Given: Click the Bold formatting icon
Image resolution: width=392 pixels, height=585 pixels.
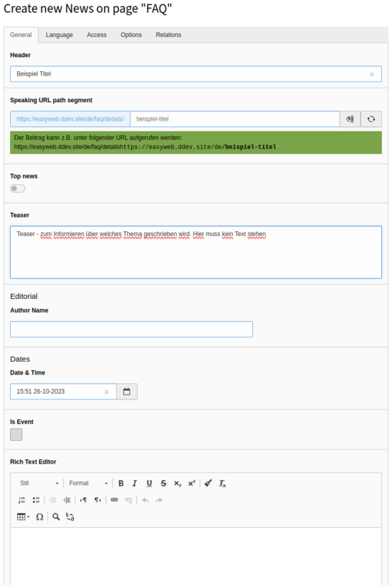Looking at the screenshot, I should click(x=120, y=483).
